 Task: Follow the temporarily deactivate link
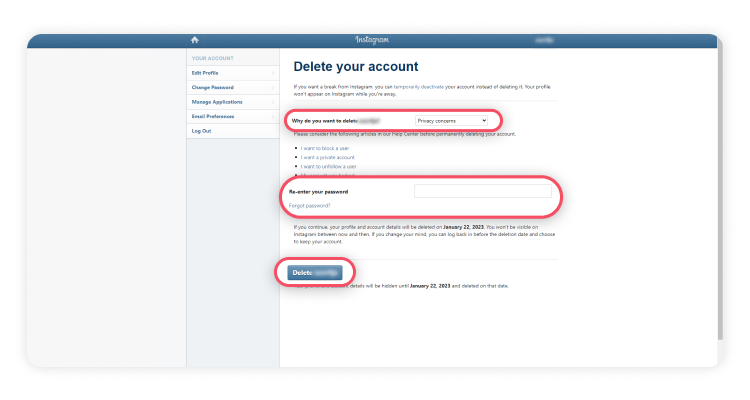pyautogui.click(x=419, y=87)
